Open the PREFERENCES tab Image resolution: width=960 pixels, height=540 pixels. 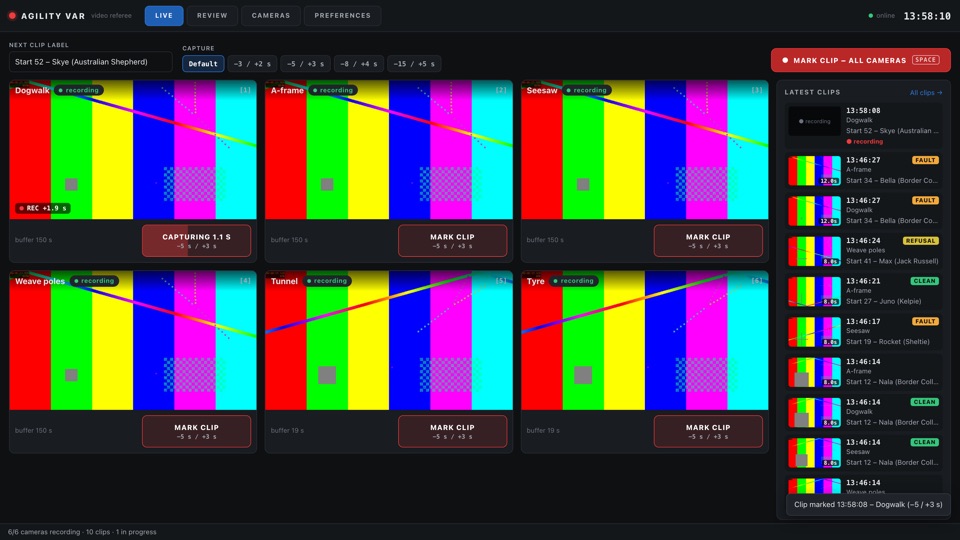click(x=342, y=15)
